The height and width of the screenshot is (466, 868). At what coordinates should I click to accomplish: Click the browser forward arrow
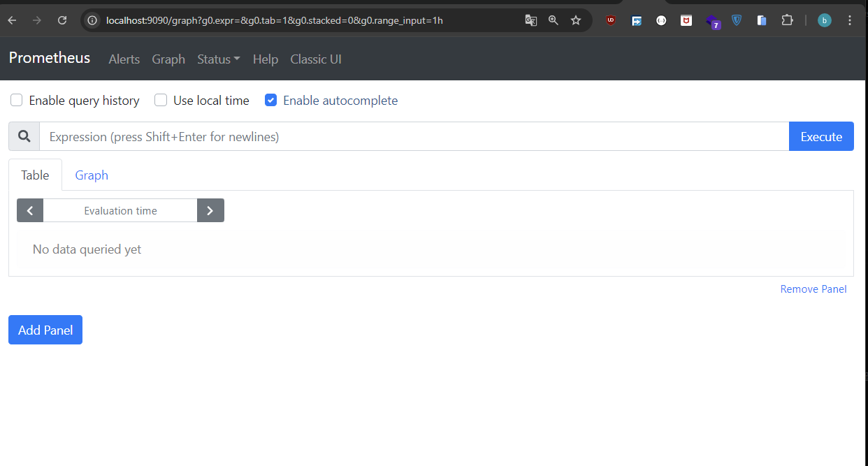[x=37, y=20]
